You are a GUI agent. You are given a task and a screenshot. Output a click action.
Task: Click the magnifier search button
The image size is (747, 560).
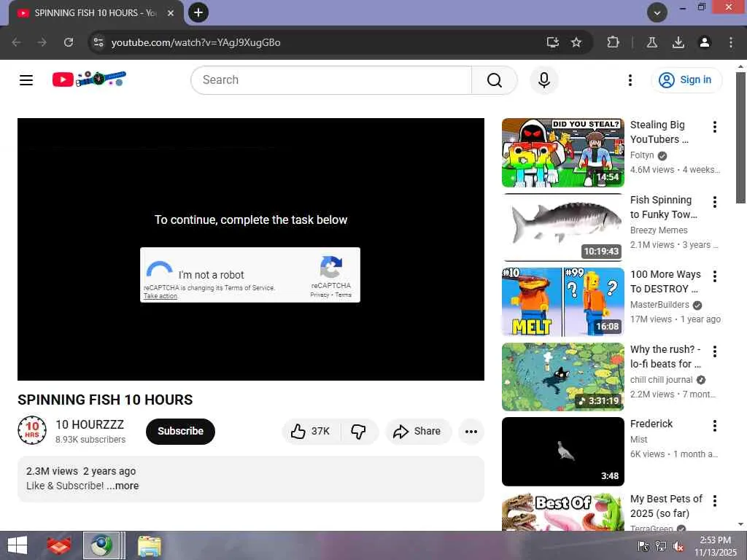tap(494, 80)
